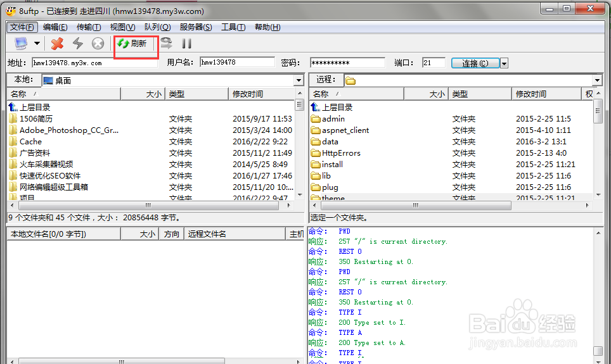This screenshot has width=611, height=364.
Task: Sort local list by 修改时间 column
Action: coord(262,94)
